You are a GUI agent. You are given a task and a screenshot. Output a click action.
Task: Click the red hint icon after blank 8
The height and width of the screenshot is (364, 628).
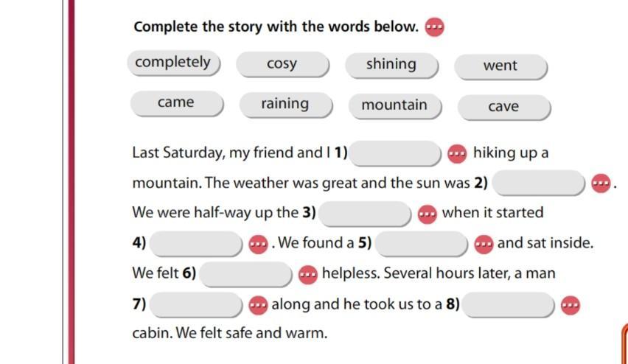tap(570, 304)
